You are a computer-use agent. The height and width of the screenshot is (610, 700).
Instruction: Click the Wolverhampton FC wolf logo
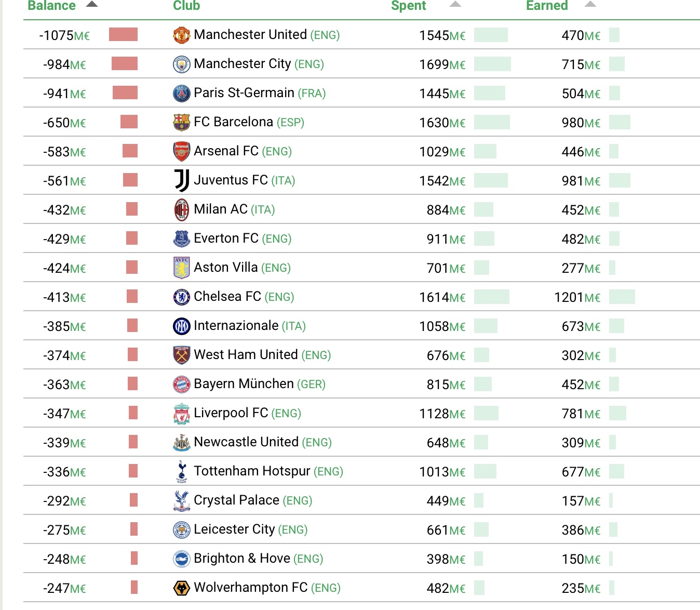[x=181, y=588]
